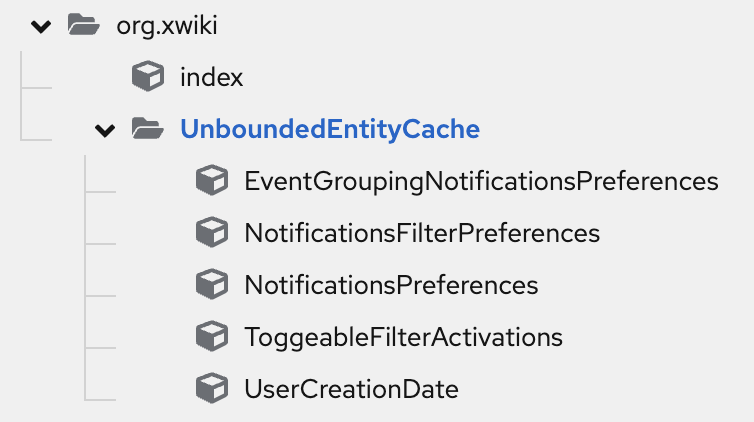Click the org.xwiki open folder icon
The image size is (754, 422).
pos(84,25)
